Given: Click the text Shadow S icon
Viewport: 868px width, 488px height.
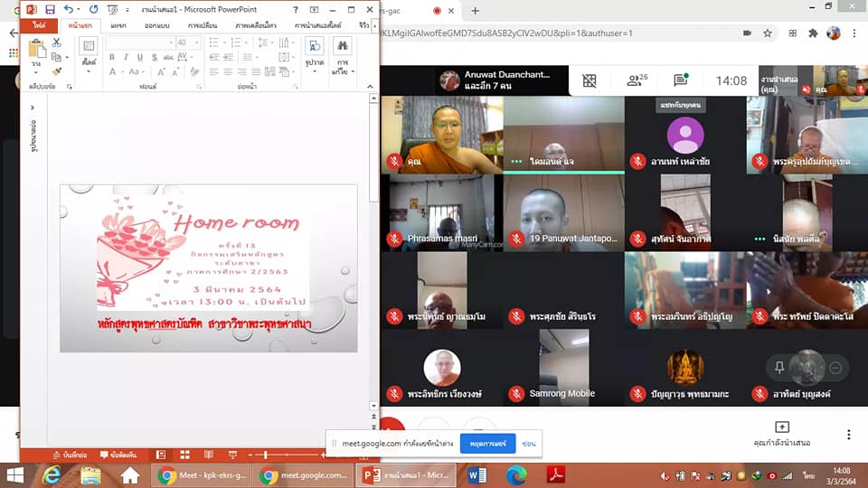Looking at the screenshot, I should click(x=154, y=57).
